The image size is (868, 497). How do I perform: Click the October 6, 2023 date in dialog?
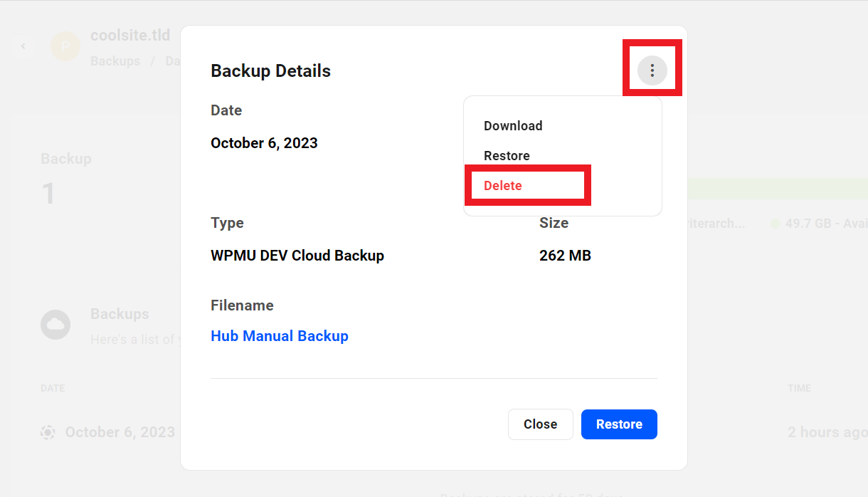[x=264, y=143]
